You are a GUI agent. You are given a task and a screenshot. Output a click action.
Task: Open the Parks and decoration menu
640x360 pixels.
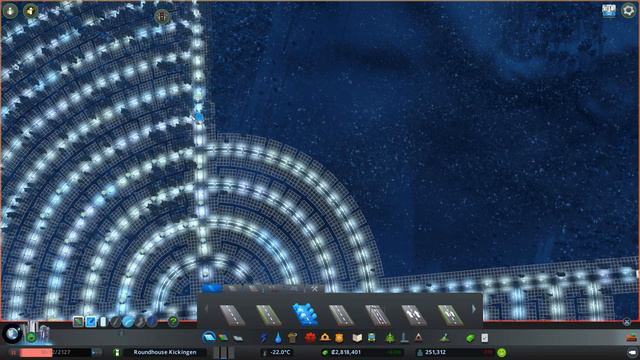click(x=390, y=338)
